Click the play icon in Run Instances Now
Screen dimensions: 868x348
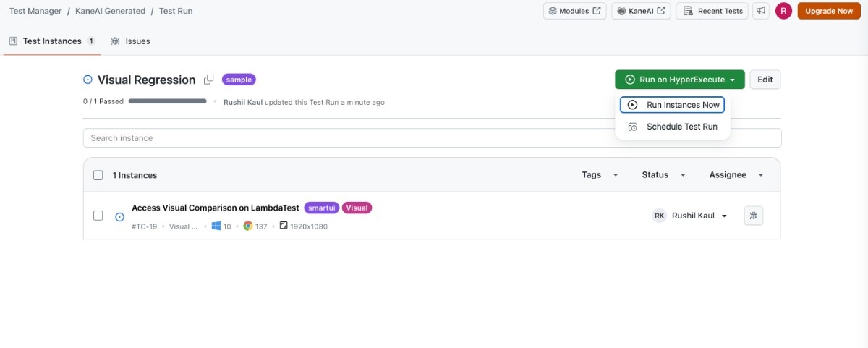click(x=632, y=105)
